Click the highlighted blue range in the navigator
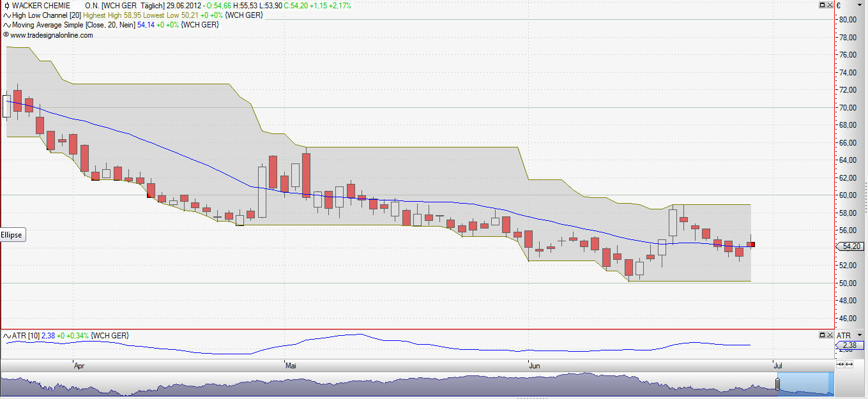 (805, 386)
